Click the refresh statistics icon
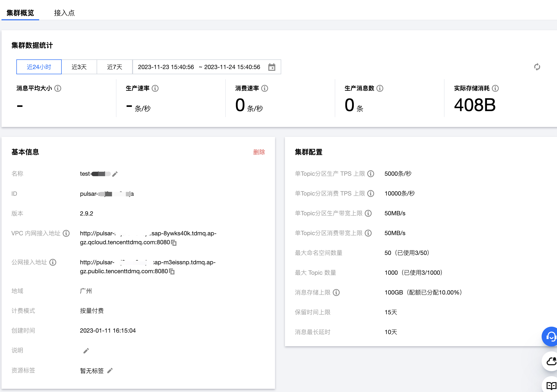The image size is (557, 392). 537,67
